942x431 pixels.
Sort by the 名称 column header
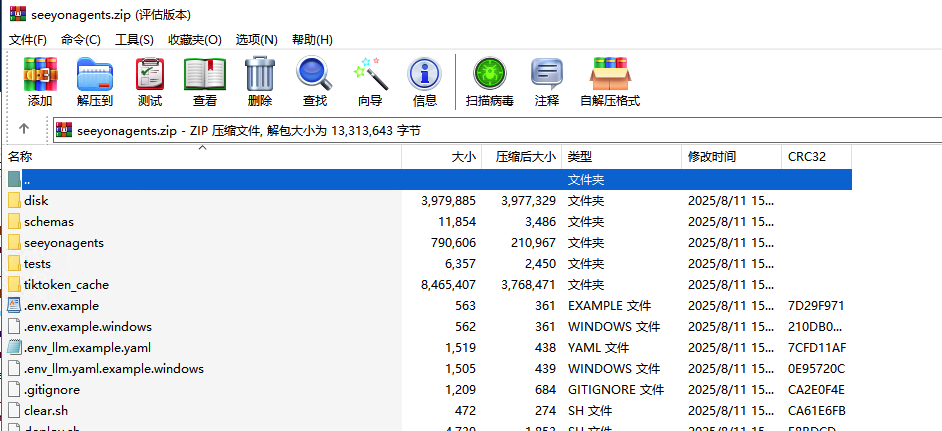(202, 157)
